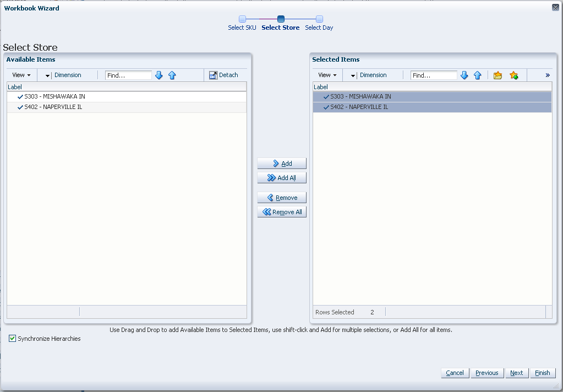
Task: Focus Find field in Selected Items
Action: point(434,75)
